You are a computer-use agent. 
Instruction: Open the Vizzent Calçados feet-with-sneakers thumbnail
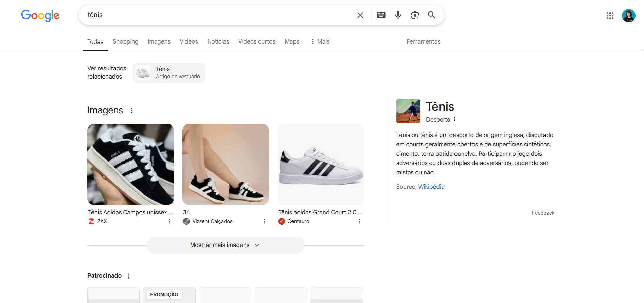(x=226, y=164)
